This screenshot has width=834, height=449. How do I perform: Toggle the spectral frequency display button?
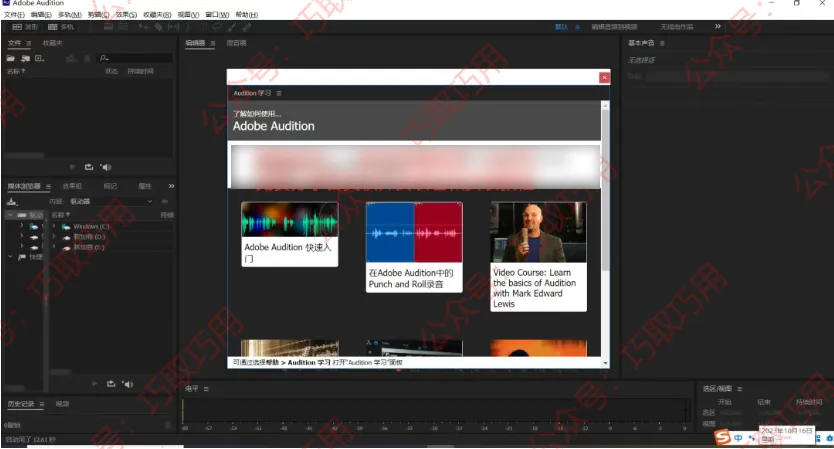click(109, 27)
